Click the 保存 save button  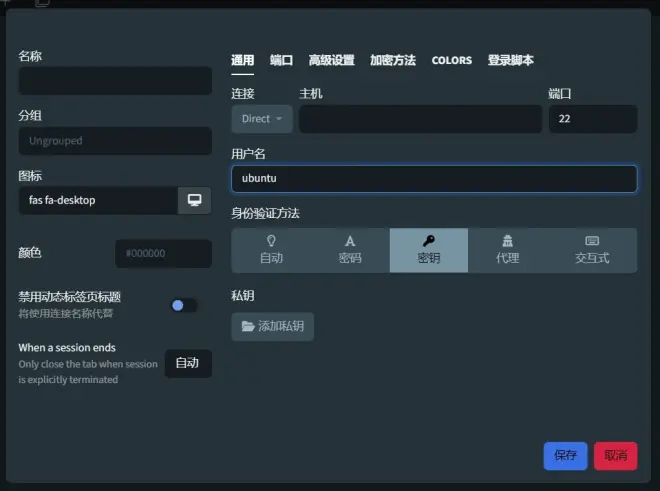[x=565, y=455]
